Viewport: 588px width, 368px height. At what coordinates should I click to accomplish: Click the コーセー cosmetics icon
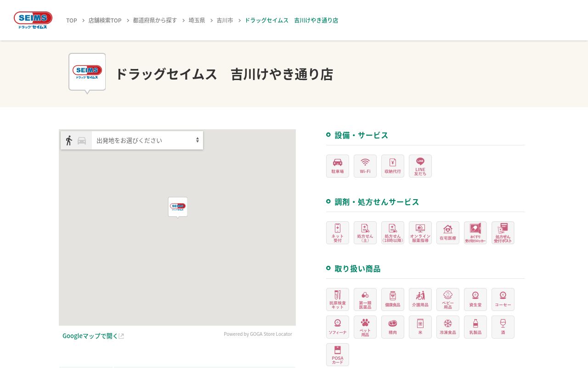pos(503,299)
